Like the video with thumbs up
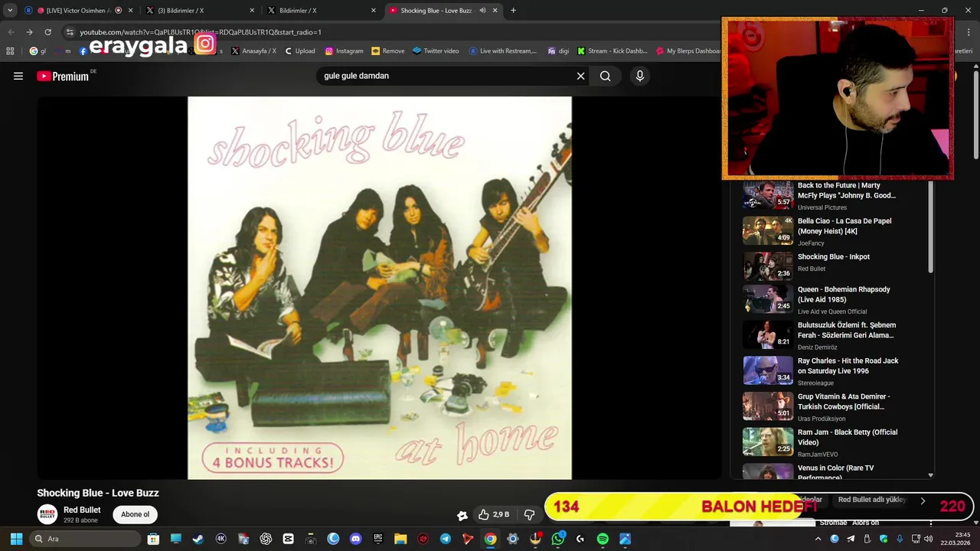 pyautogui.click(x=494, y=514)
